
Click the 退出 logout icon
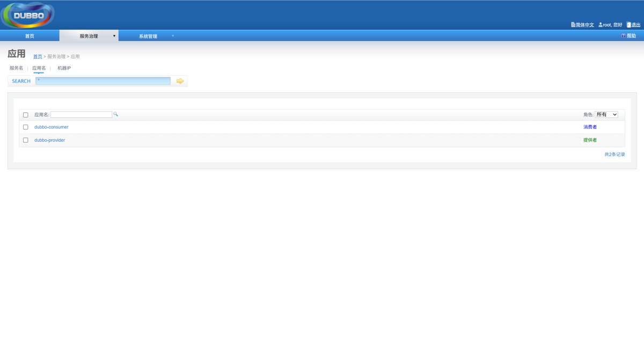pyautogui.click(x=629, y=25)
